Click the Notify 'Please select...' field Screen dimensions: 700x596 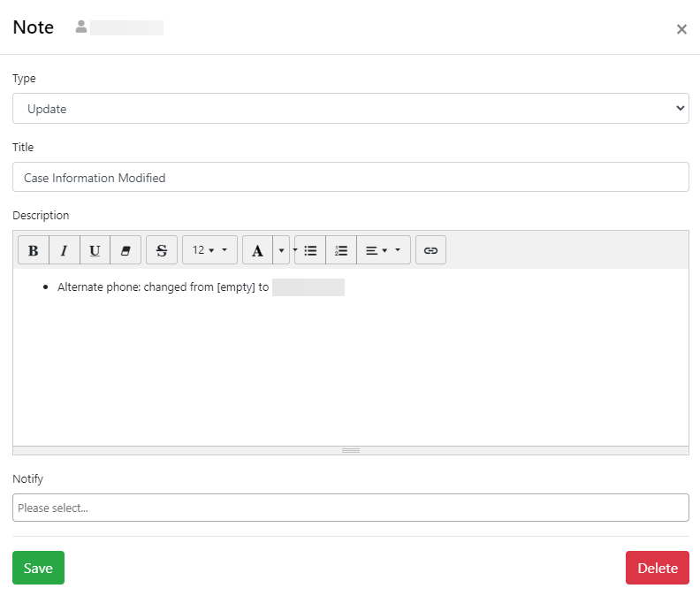tap(350, 508)
